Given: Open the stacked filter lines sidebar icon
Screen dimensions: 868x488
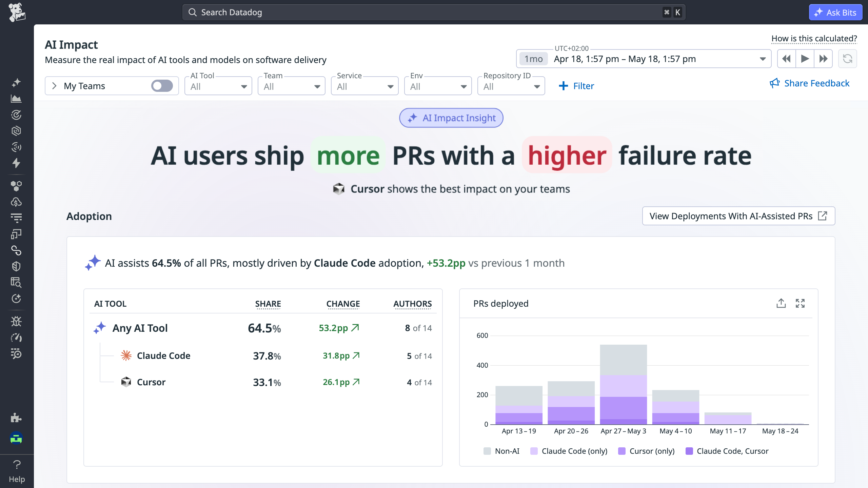Looking at the screenshot, I should pyautogui.click(x=16, y=218).
